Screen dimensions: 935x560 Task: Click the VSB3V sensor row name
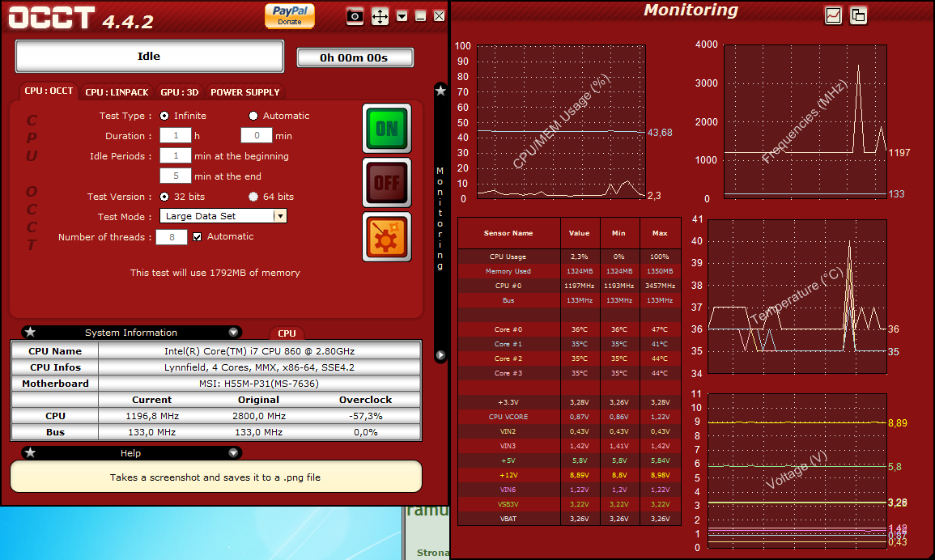click(x=508, y=504)
